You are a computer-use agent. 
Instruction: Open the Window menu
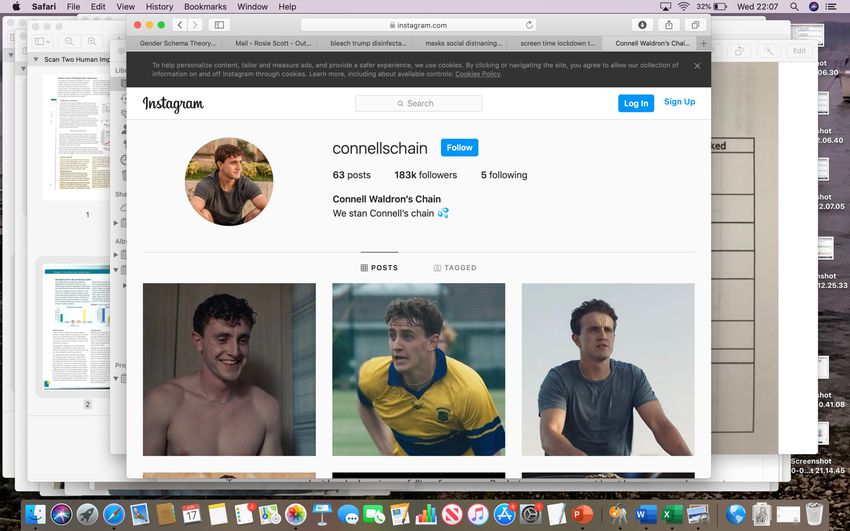(x=253, y=7)
